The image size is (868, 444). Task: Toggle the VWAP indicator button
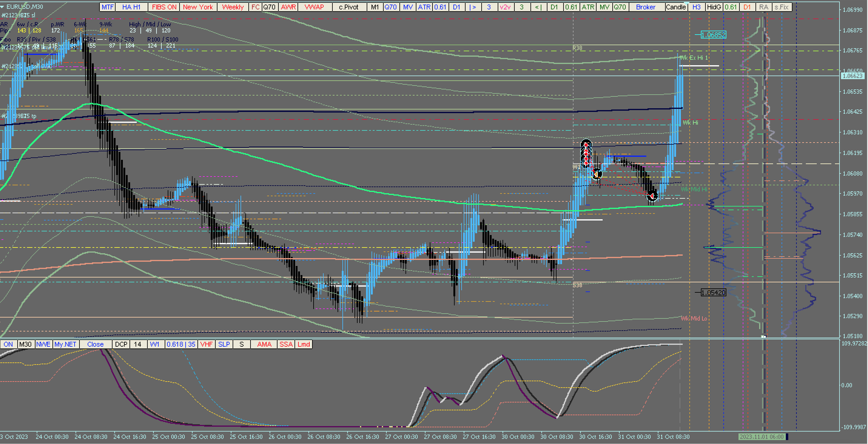point(314,7)
